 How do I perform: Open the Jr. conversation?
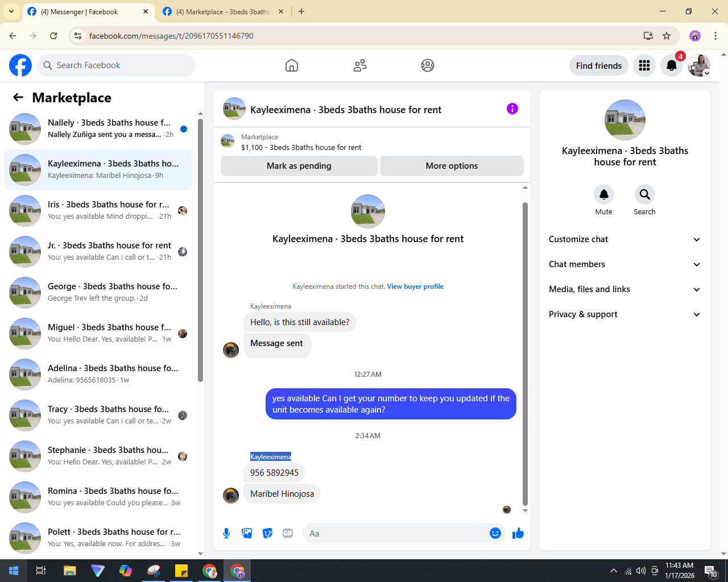98,252
